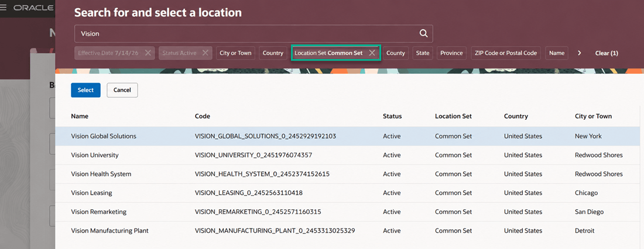The height and width of the screenshot is (249, 644).
Task: Add the County filter chip
Action: coord(396,53)
